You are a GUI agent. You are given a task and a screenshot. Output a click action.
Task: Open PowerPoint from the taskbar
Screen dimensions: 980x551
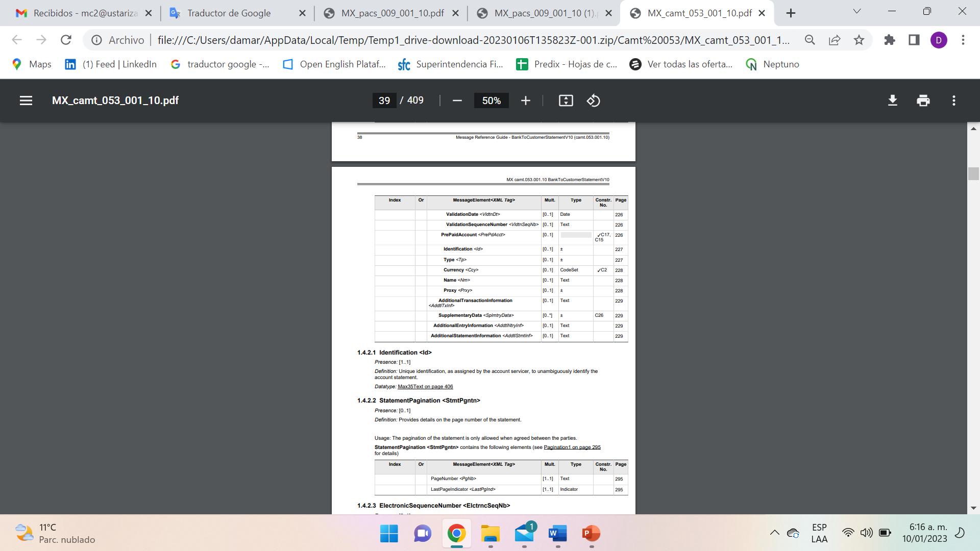point(591,534)
